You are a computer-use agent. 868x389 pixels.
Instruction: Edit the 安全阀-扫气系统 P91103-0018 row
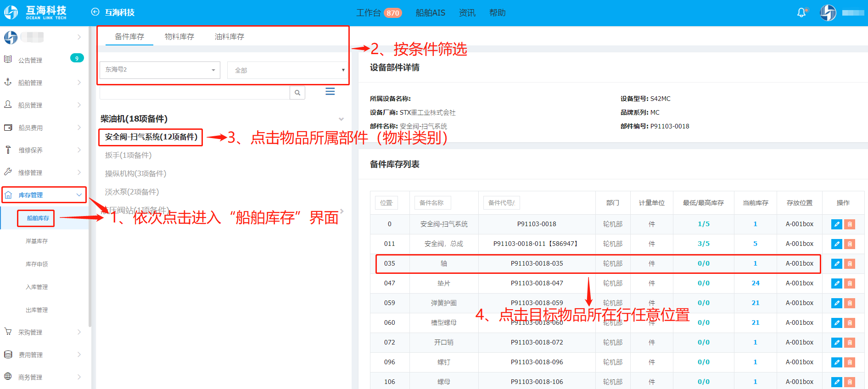[837, 224]
